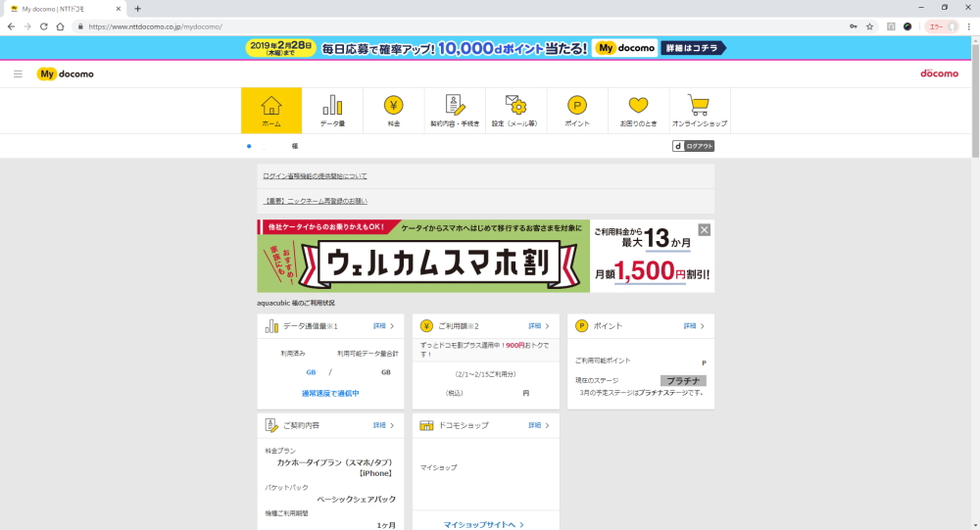Close the ウェルカムスマホ割 banner

pyautogui.click(x=705, y=230)
